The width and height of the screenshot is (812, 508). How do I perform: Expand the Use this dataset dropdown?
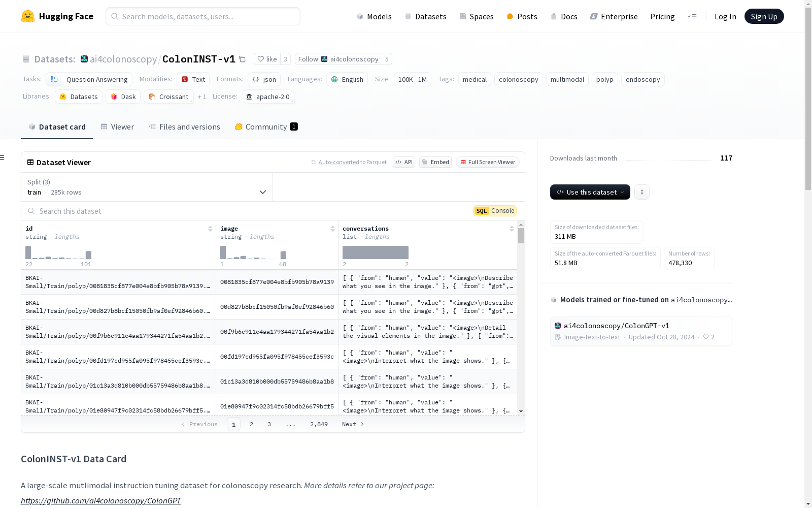pyautogui.click(x=590, y=192)
